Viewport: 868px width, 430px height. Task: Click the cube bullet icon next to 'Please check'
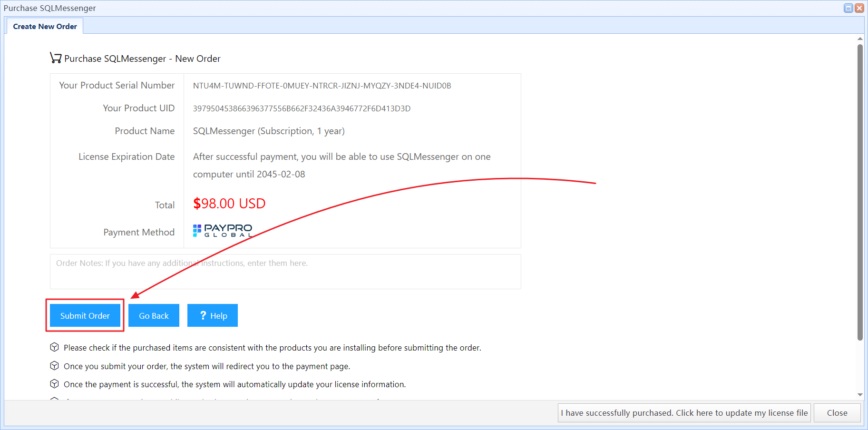point(55,347)
